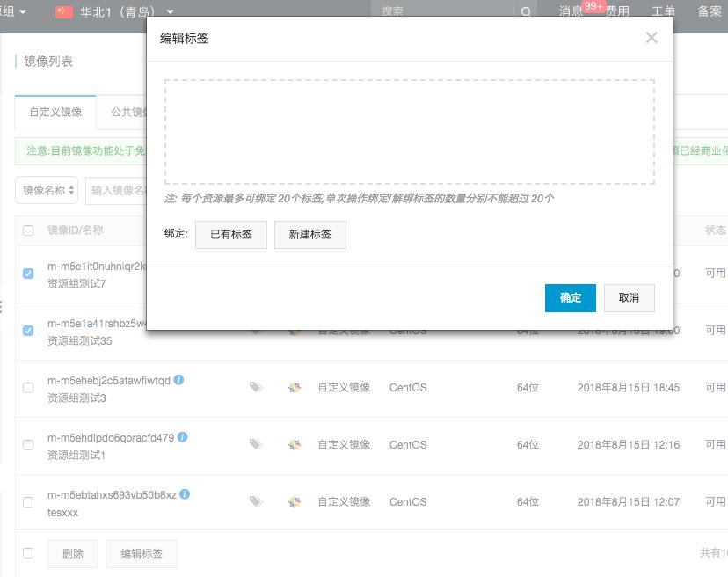Click the tag icon in the 资源组测试1 row
Viewport: 728px width, 577px height.
click(x=256, y=444)
